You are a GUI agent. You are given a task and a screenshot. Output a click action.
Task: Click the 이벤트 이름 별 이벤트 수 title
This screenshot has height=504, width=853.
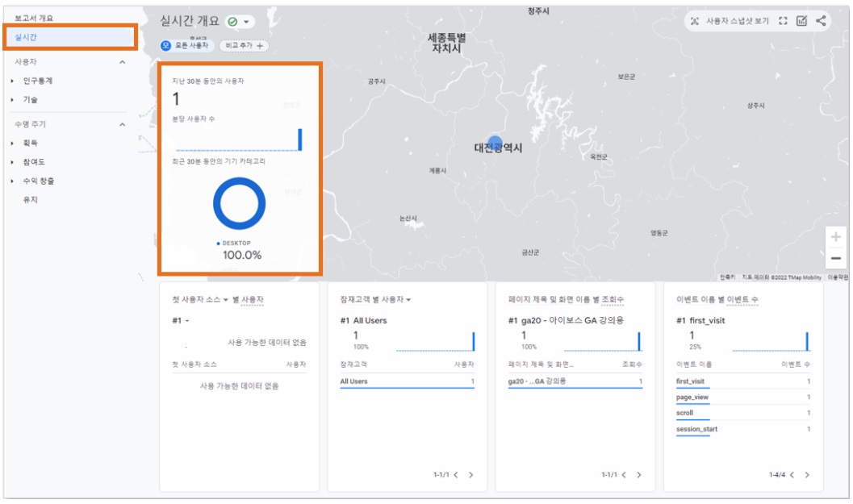pos(717,299)
